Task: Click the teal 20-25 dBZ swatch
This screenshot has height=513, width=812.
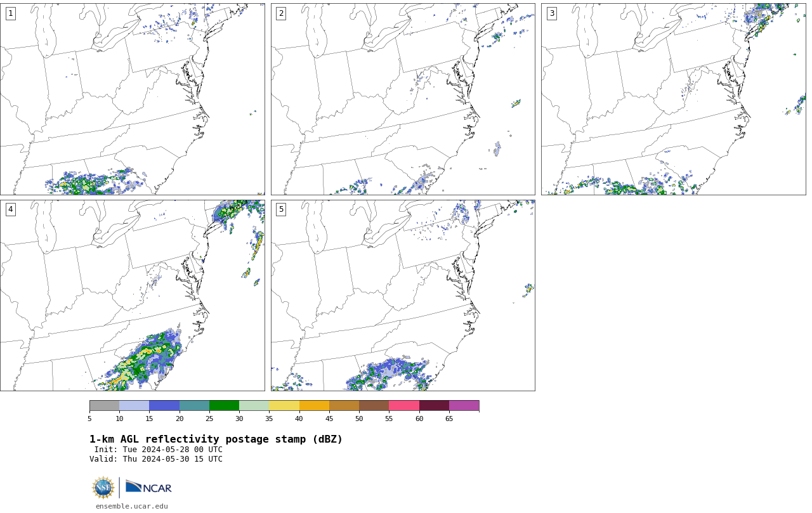Action: click(x=194, y=405)
